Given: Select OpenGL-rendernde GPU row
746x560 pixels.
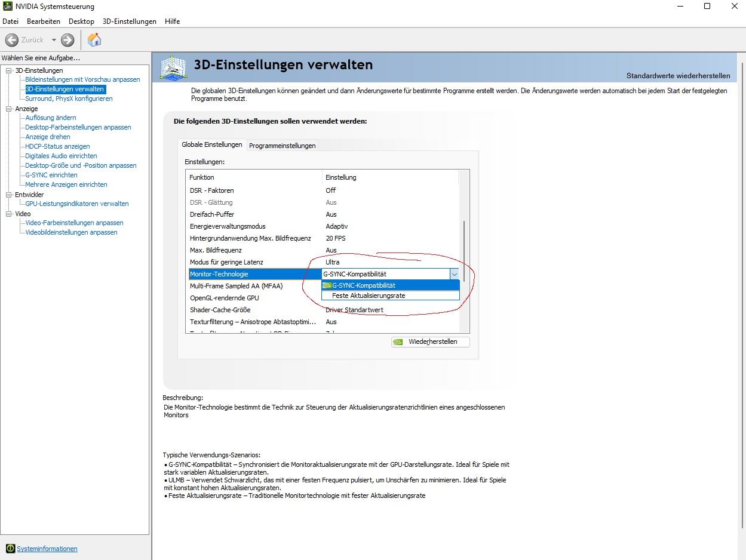Looking at the screenshot, I should (x=254, y=298).
